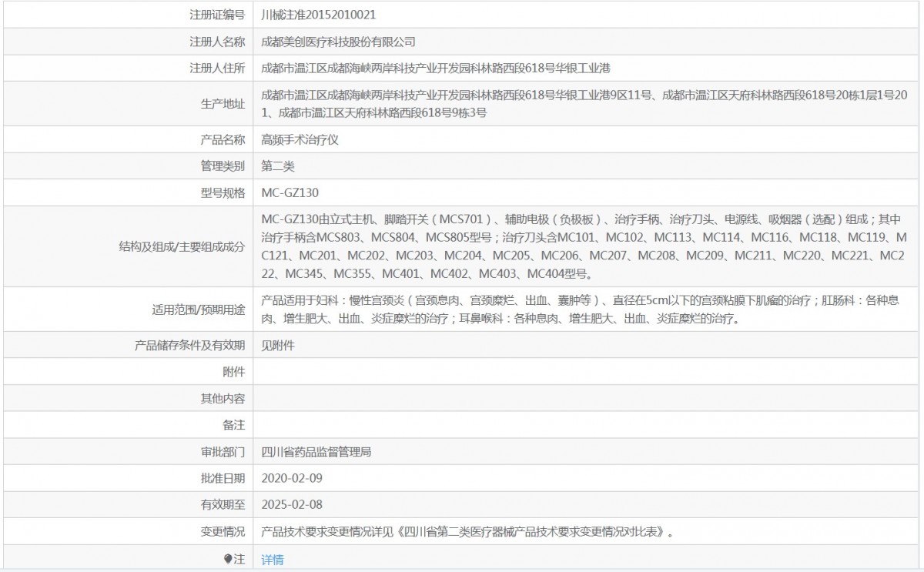Select the 第二类 category value
Image resolution: width=924 pixels, height=572 pixels.
[x=278, y=166]
